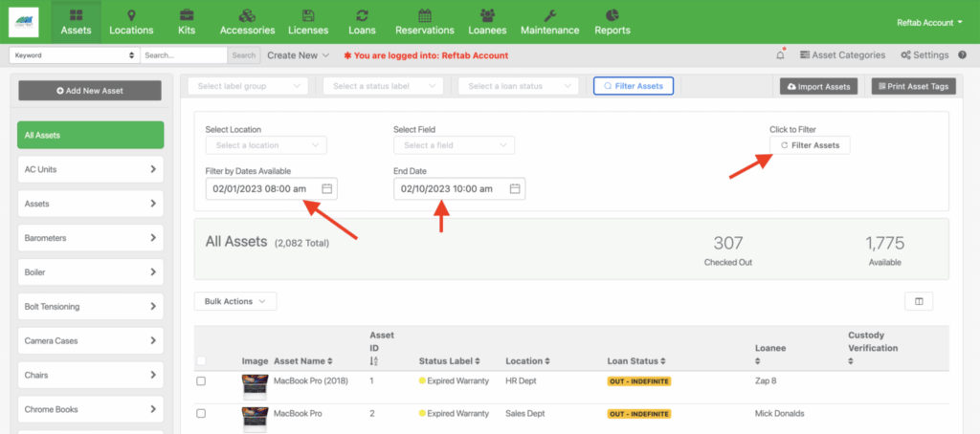Sort by Status Label column
The width and height of the screenshot is (980, 434).
[450, 361]
